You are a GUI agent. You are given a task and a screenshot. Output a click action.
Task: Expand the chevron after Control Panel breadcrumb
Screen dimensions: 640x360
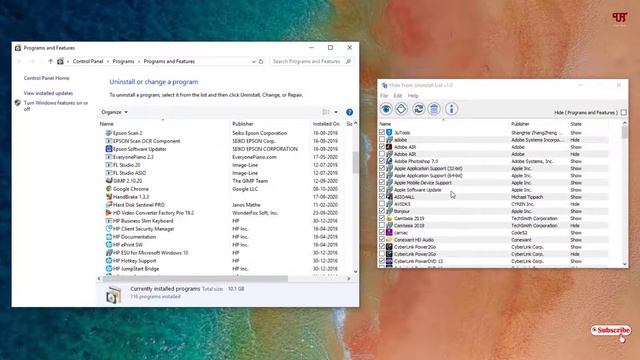pos(108,62)
